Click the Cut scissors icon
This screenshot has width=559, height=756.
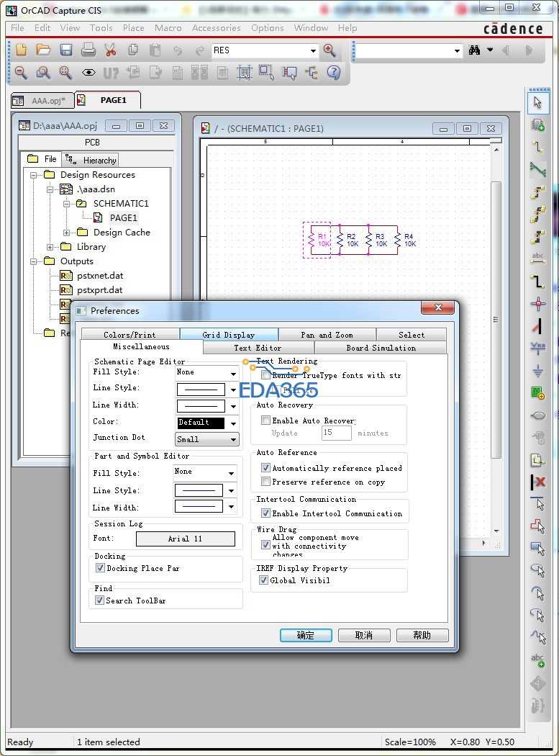(110, 50)
